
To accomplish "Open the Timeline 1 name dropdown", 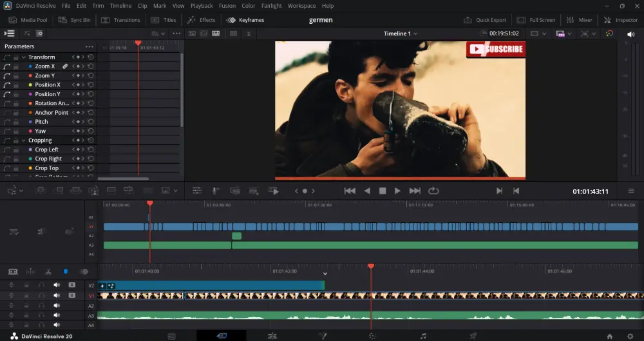I will pyautogui.click(x=401, y=34).
